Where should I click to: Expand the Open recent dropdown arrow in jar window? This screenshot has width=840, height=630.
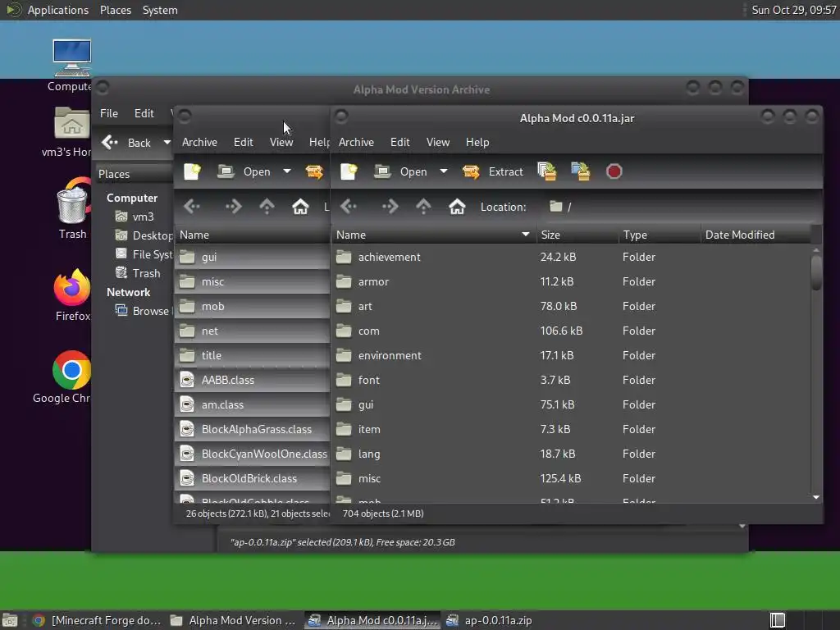click(x=444, y=171)
